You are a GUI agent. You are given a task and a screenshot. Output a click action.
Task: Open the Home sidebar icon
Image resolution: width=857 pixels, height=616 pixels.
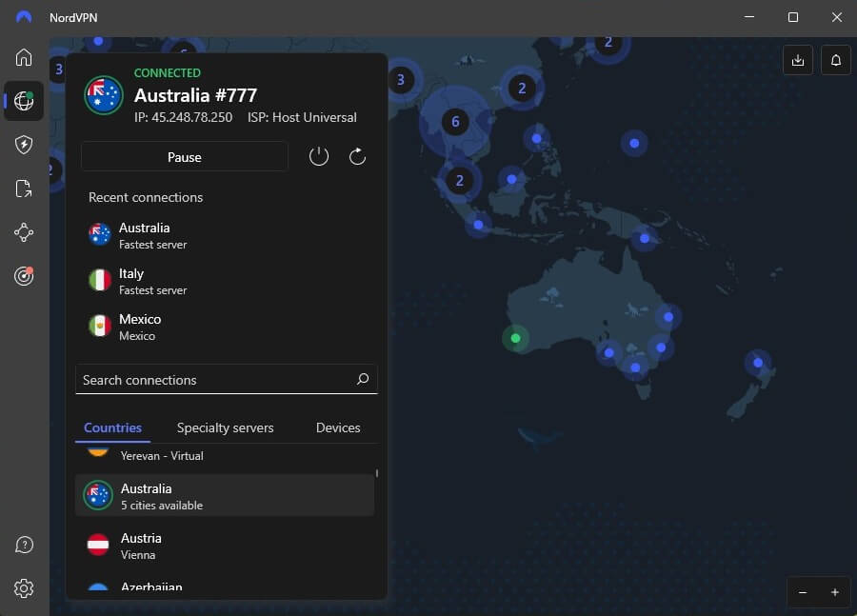pos(24,57)
